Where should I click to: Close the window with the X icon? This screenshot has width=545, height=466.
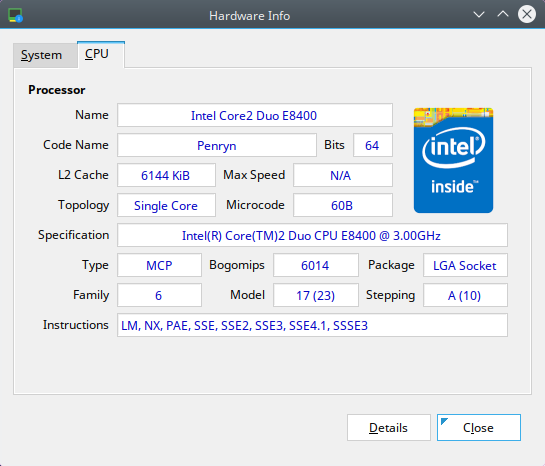[x=527, y=15]
